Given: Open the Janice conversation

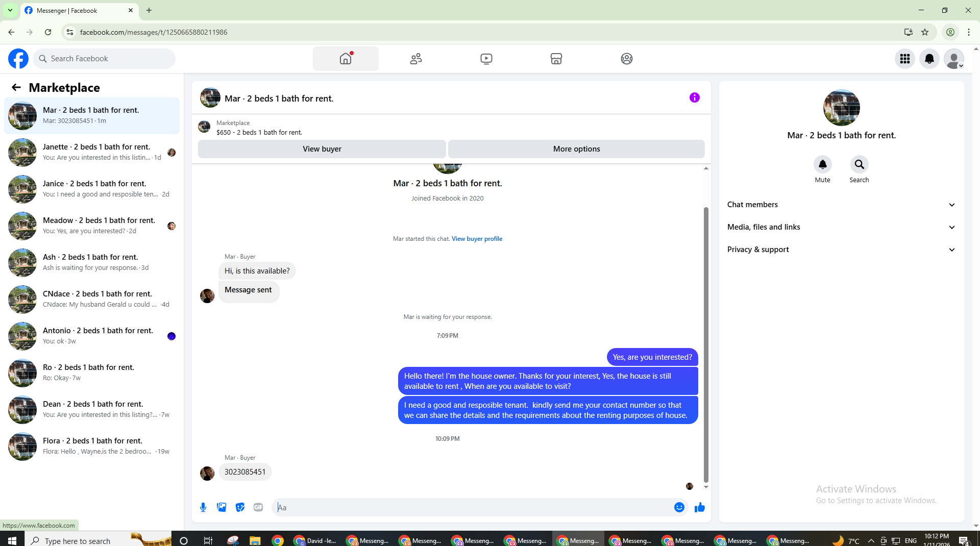Looking at the screenshot, I should tap(92, 189).
